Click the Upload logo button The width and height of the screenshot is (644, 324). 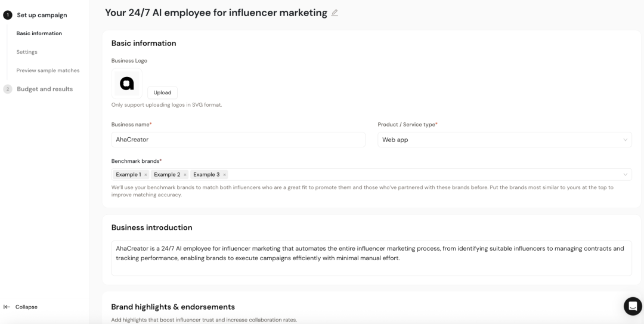click(x=162, y=92)
